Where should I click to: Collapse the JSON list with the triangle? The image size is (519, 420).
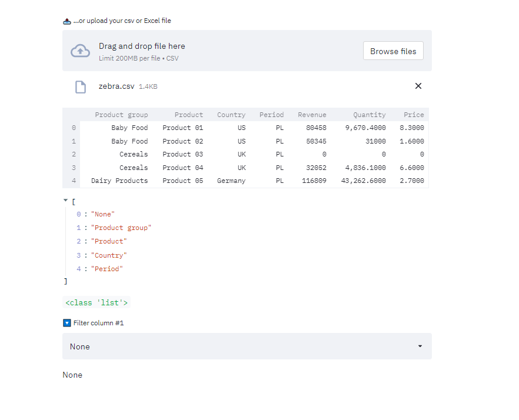coord(65,201)
